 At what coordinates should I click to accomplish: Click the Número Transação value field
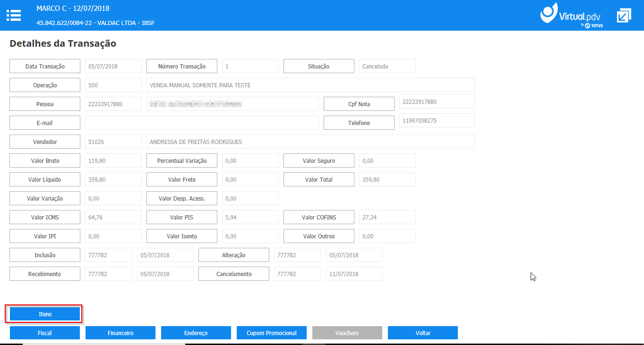point(250,66)
